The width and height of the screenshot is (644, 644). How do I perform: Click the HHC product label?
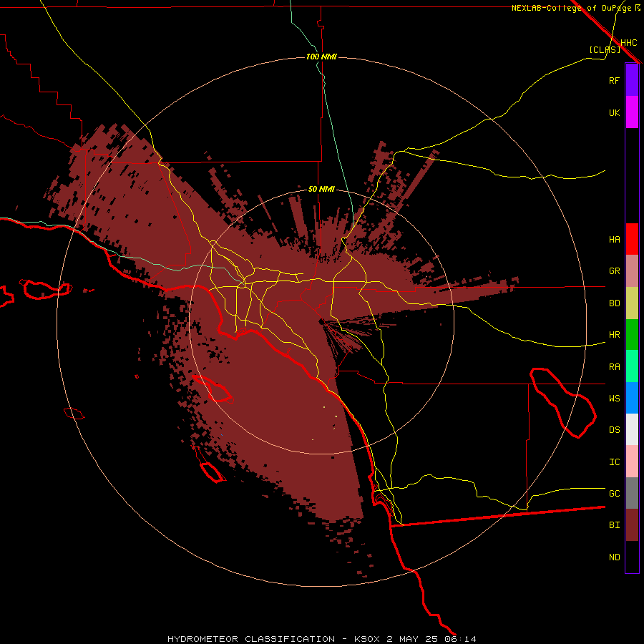[x=629, y=43]
